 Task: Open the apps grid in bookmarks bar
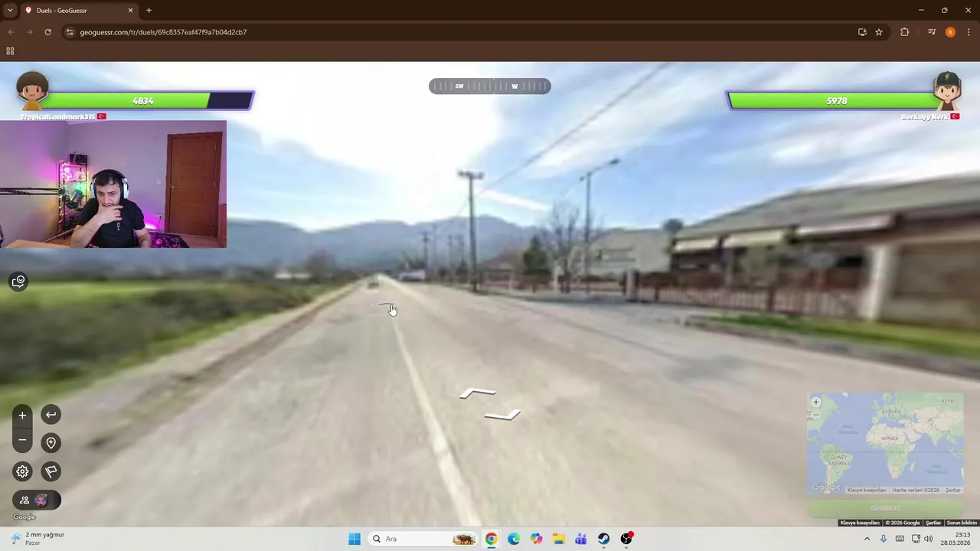click(x=10, y=51)
